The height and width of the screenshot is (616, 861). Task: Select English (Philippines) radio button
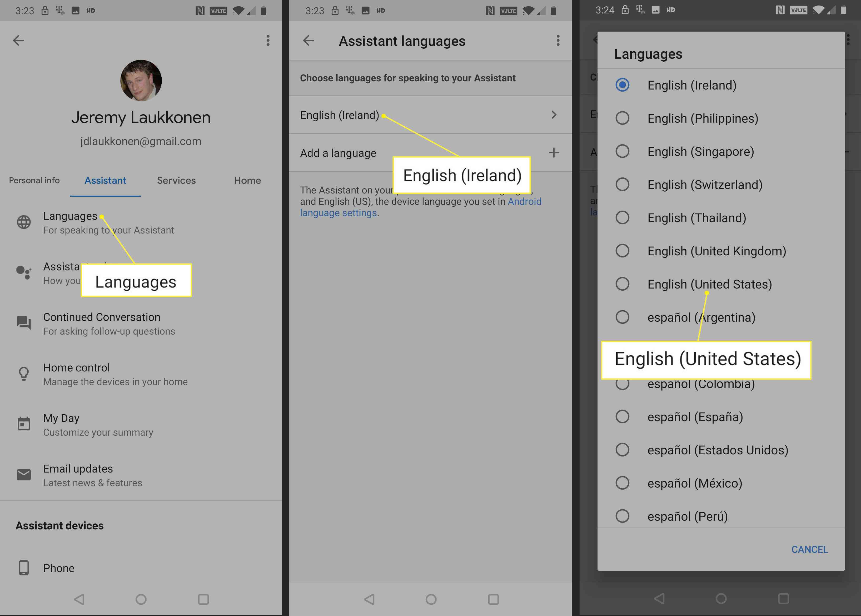[x=622, y=118]
